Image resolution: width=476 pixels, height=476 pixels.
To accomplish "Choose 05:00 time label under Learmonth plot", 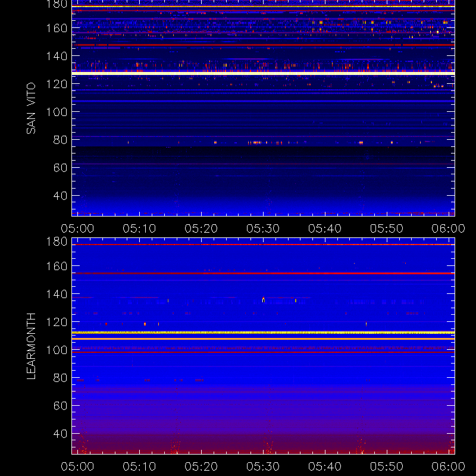I will (x=77, y=466).
